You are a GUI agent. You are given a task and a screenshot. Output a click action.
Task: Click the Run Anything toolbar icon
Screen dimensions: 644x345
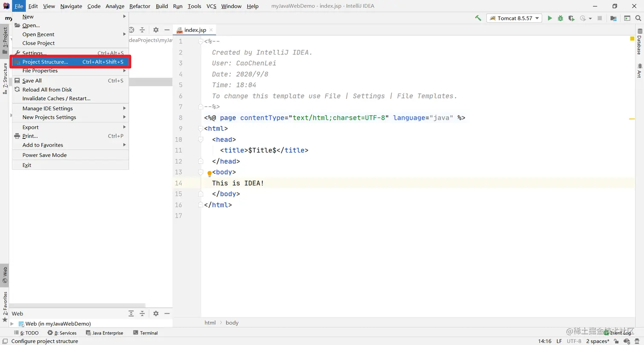point(627,18)
